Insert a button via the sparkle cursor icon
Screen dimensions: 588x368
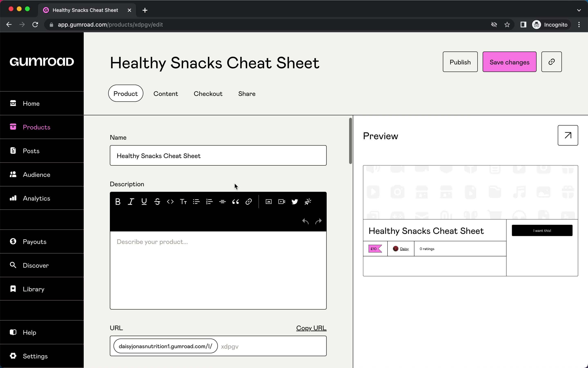tap(308, 202)
